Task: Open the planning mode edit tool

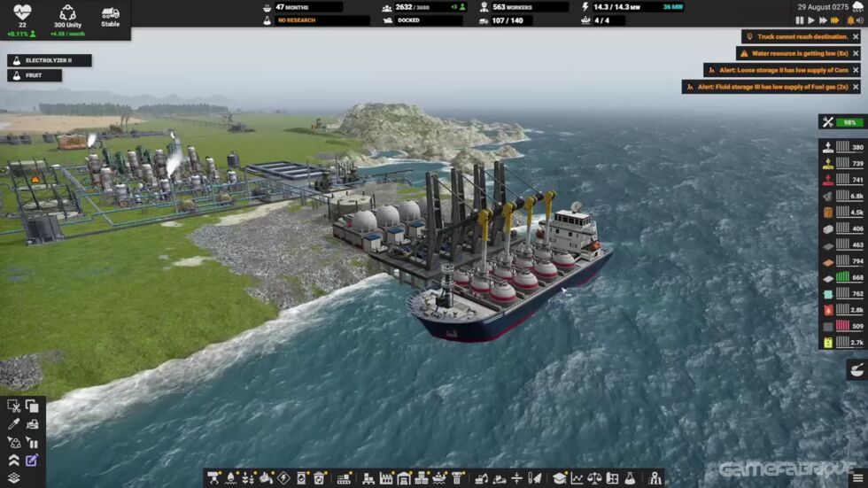Action: coord(32,461)
